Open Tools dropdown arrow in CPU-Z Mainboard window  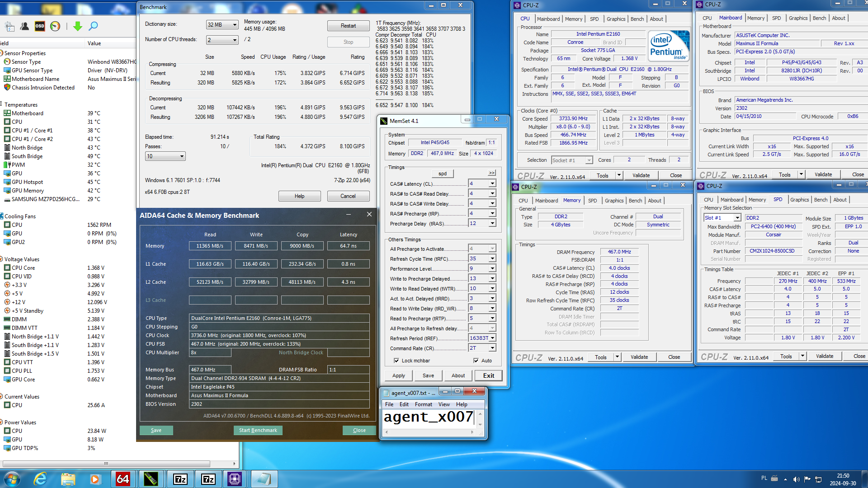(801, 174)
